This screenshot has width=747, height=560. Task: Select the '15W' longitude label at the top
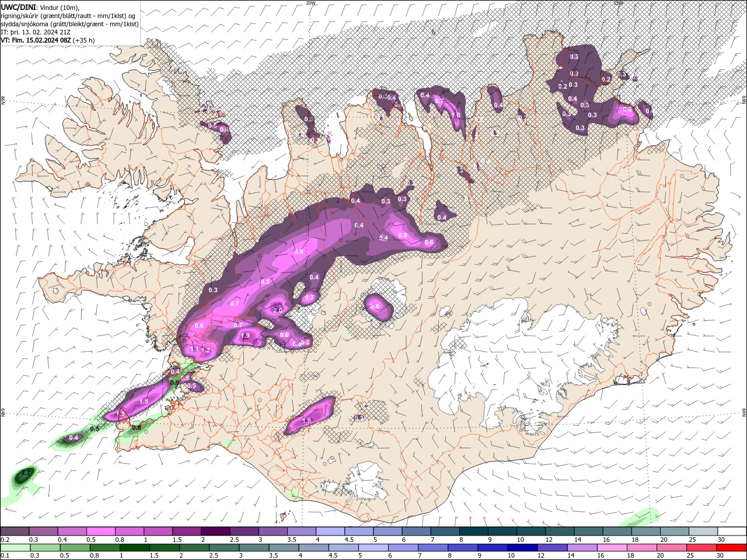point(618,3)
